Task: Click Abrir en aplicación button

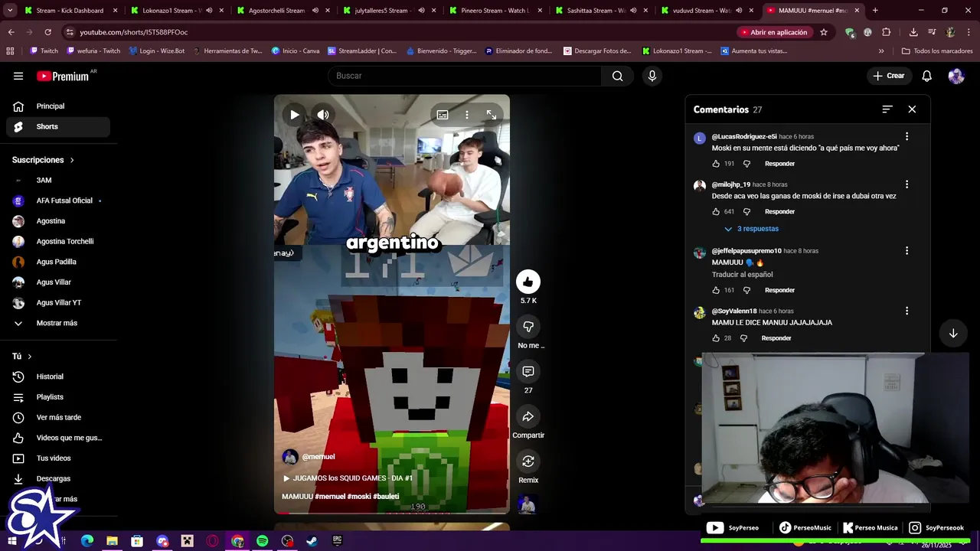Action: (773, 32)
